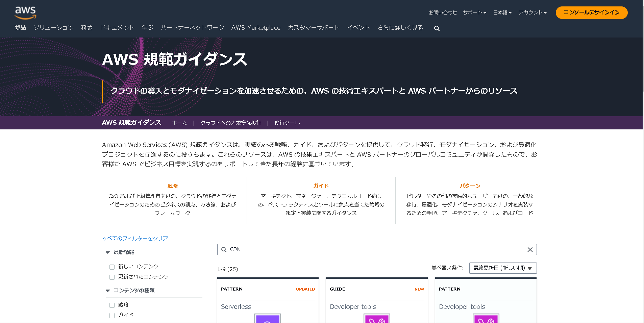
Task: Open the ドキュメント menu
Action: 117,28
